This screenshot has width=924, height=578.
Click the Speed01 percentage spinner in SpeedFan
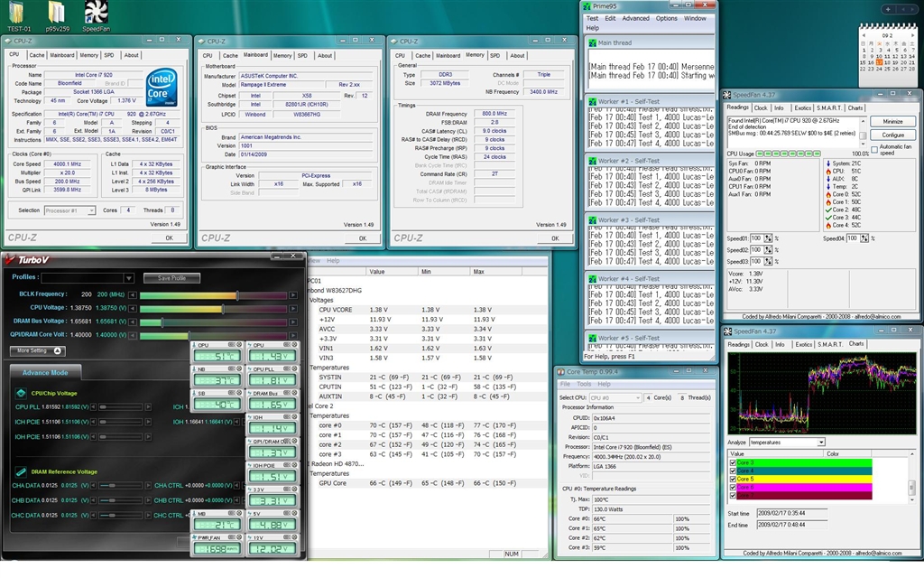770,238
